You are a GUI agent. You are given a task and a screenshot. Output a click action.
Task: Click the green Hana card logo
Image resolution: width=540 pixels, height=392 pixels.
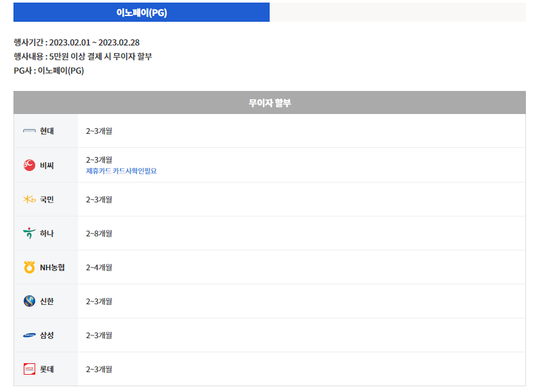[29, 233]
